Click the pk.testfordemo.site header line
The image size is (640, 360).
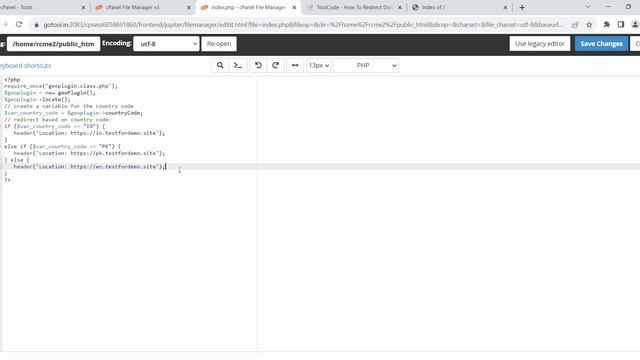coord(89,153)
